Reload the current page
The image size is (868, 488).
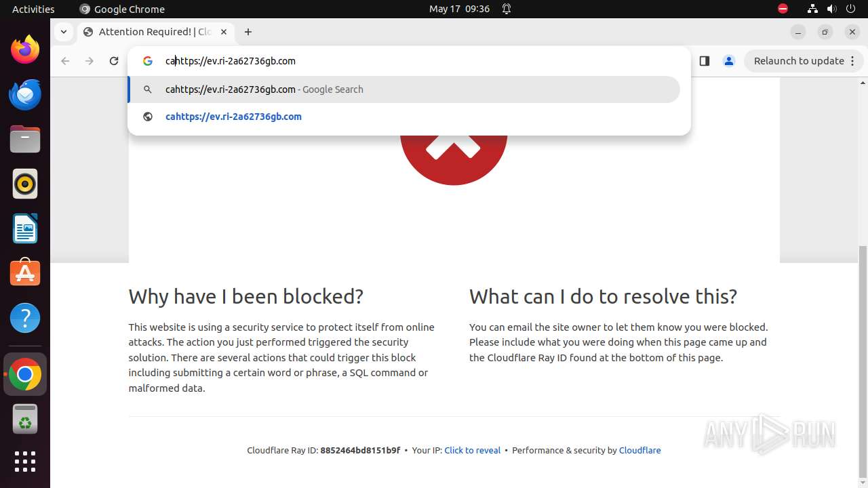click(x=114, y=61)
